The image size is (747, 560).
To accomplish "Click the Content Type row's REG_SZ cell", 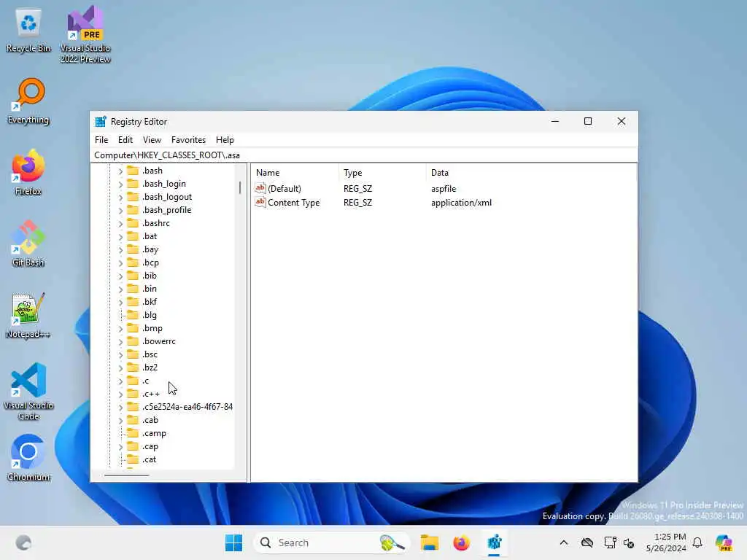I will click(357, 203).
